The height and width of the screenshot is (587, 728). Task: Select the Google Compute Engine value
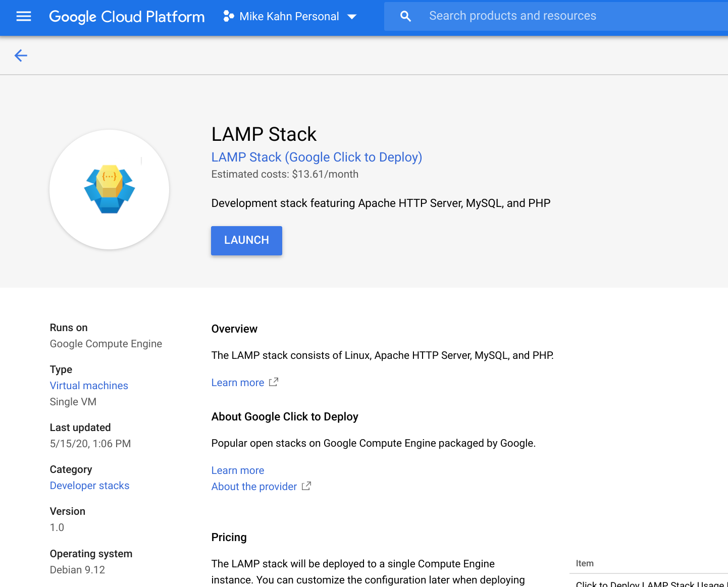(106, 344)
